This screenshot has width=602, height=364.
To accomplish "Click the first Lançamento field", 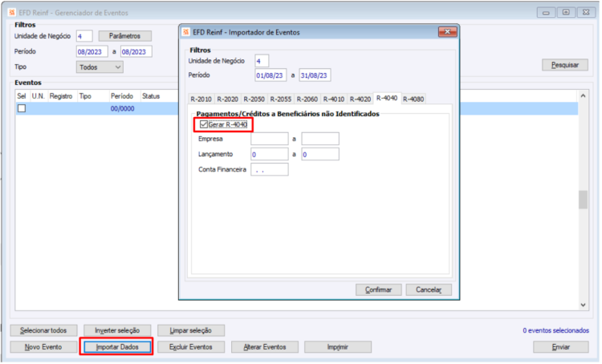I will [270, 154].
